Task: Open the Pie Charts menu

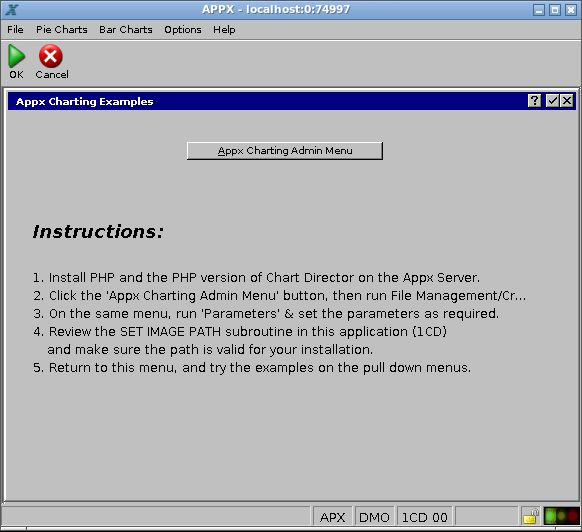Action: click(62, 30)
